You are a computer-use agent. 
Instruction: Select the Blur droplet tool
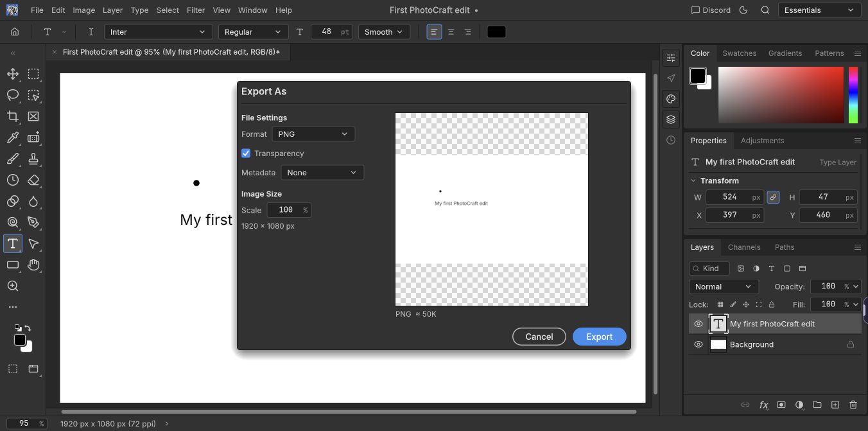tap(33, 201)
